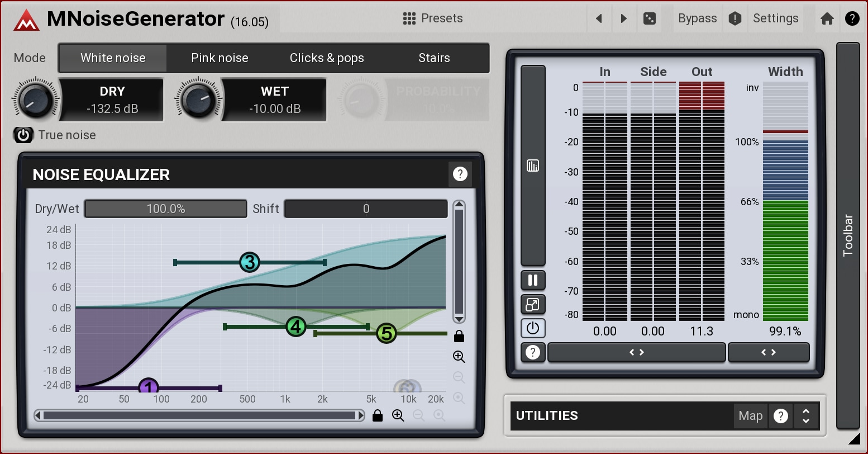Click the Out peak value 11.3
Viewport: 868px width, 454px height.
point(702,332)
